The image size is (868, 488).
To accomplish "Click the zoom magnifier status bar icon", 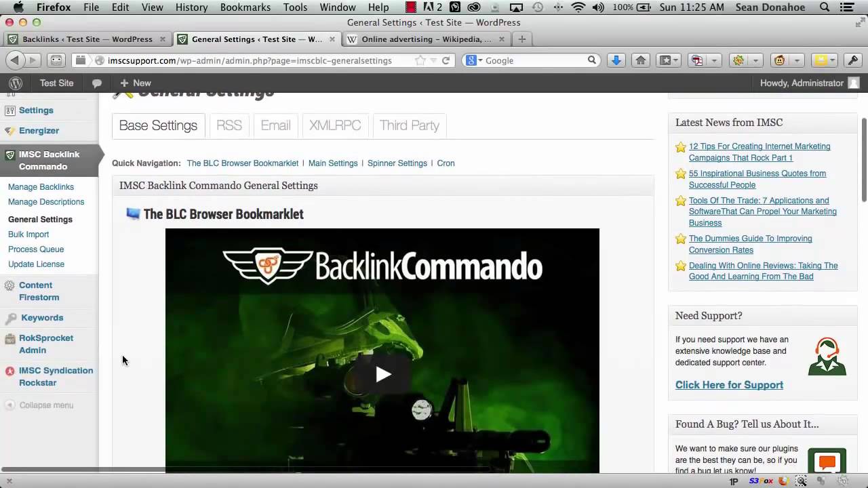I will (801, 481).
